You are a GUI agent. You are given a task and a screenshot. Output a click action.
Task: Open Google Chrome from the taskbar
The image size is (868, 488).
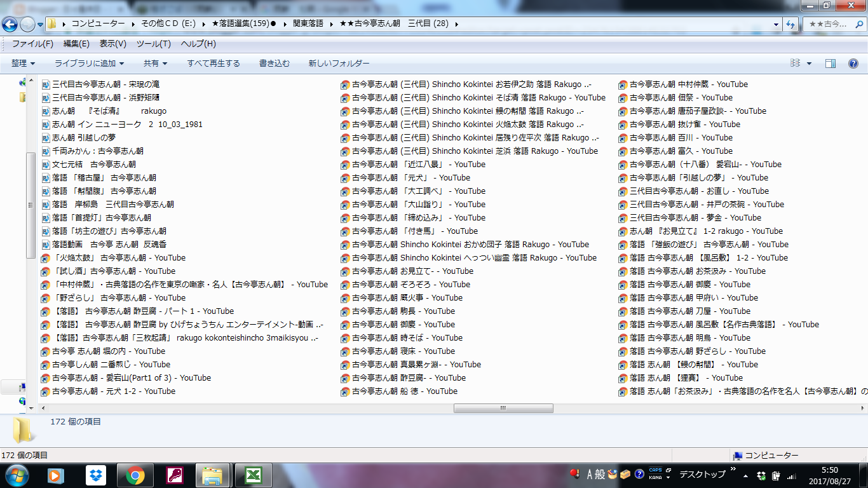click(x=135, y=475)
